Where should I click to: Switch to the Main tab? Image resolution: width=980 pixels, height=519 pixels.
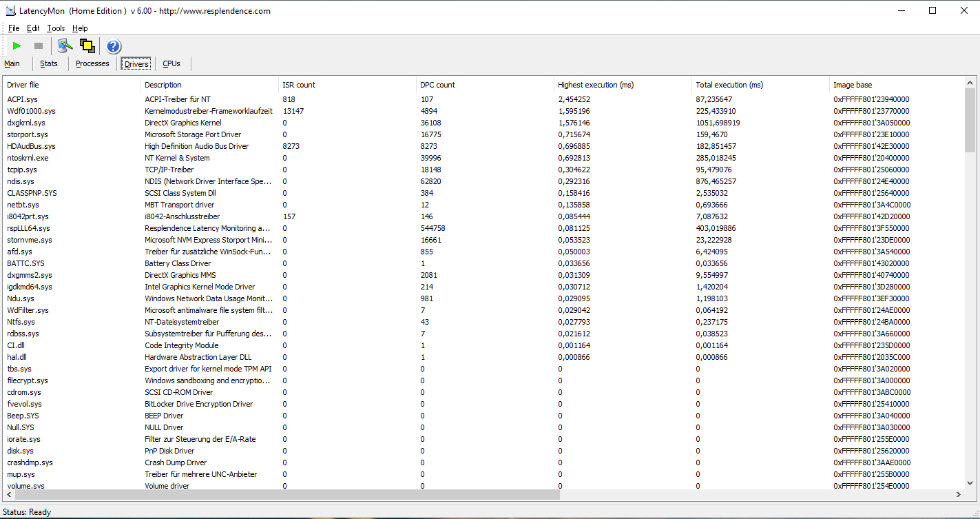(12, 63)
